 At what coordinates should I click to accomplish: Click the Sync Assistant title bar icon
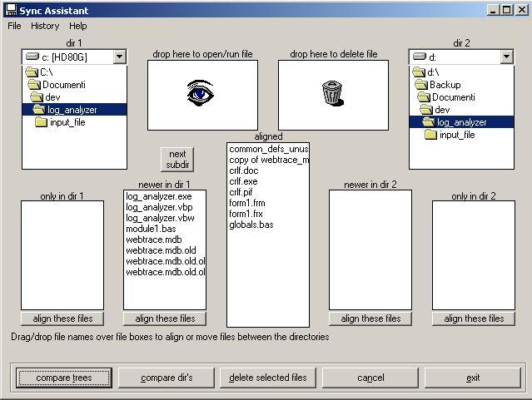(x=8, y=9)
